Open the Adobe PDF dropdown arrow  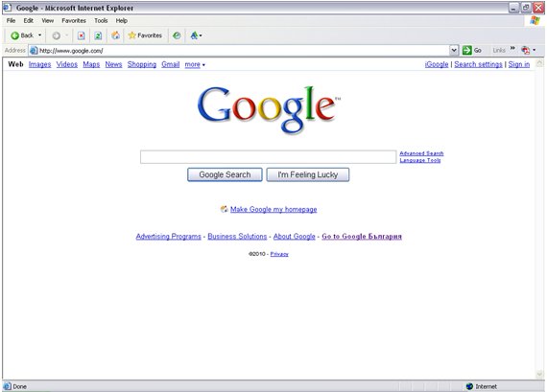pyautogui.click(x=535, y=50)
